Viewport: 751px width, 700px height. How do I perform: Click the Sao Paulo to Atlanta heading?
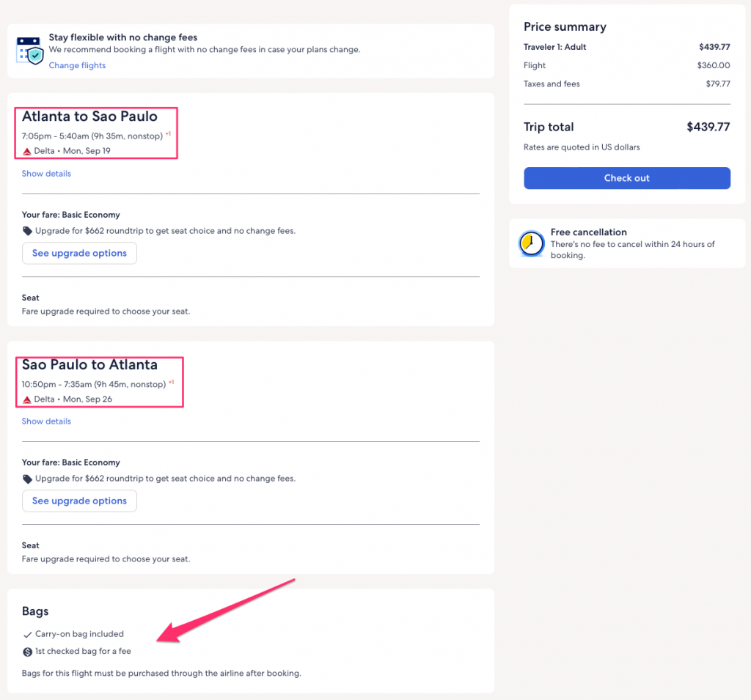pos(89,364)
